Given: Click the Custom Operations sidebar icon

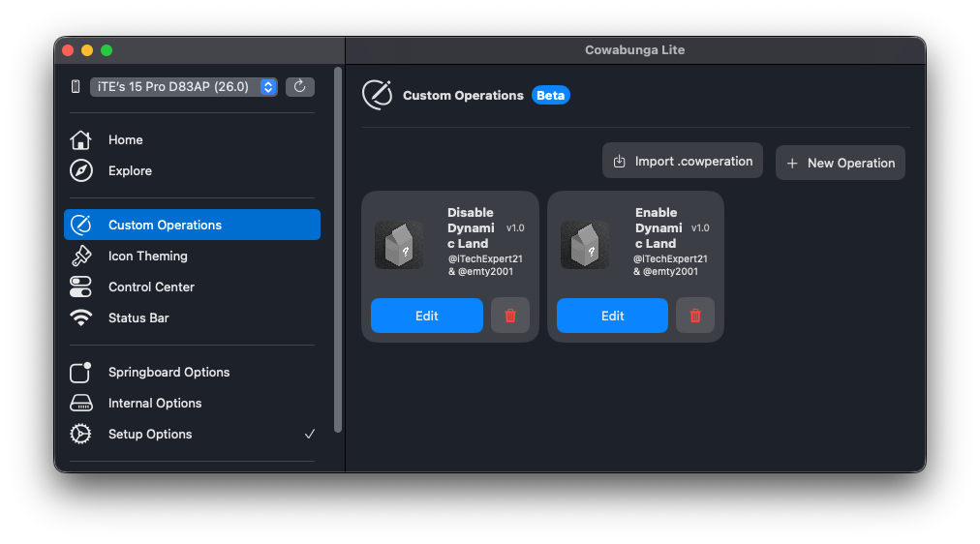Looking at the screenshot, I should (81, 225).
